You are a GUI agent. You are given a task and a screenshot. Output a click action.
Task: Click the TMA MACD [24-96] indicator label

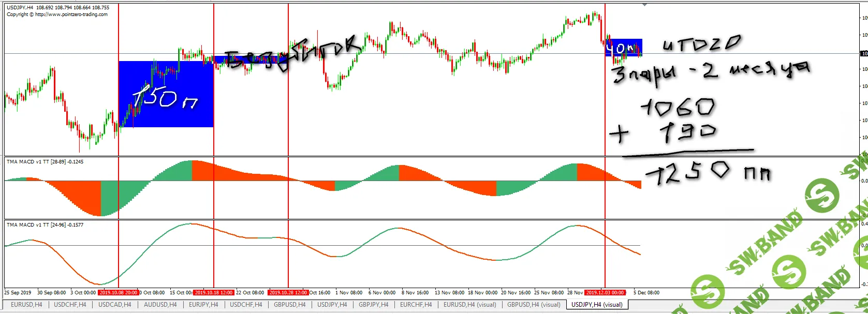coord(45,225)
